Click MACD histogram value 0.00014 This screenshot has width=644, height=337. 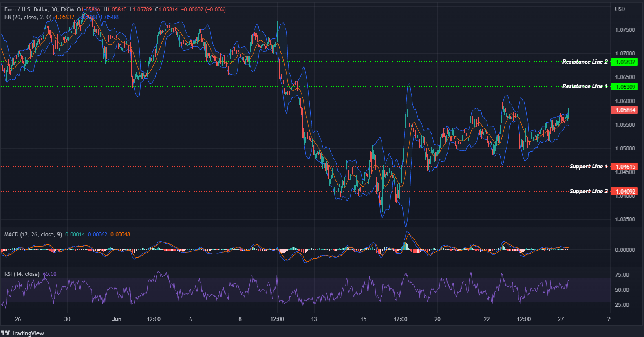click(75, 234)
